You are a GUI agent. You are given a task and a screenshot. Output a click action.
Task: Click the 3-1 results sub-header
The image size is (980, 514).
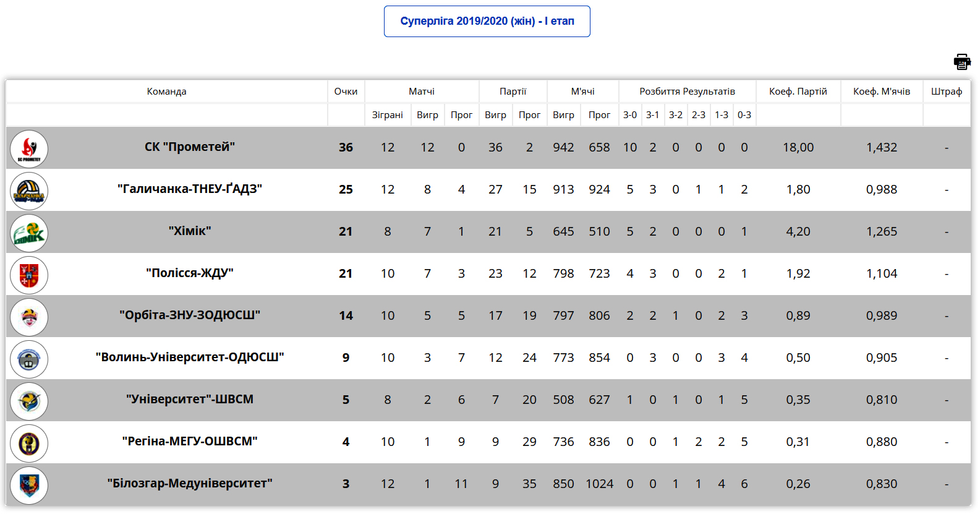[653, 115]
